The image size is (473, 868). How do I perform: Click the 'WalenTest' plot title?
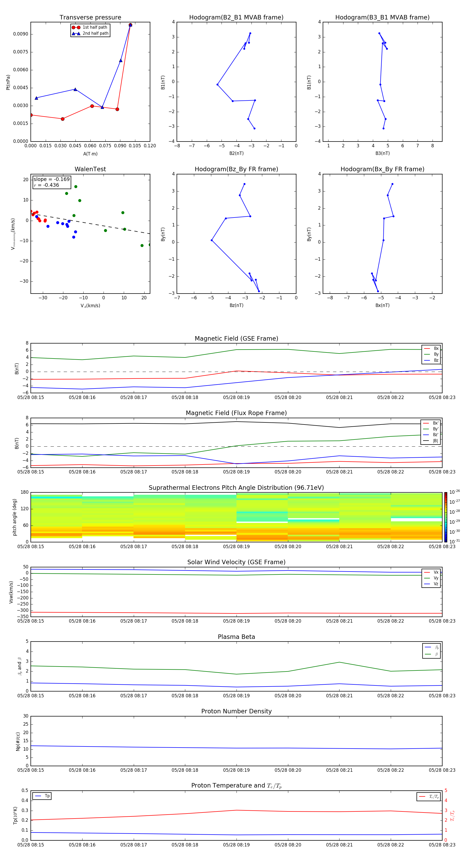[x=90, y=169]
